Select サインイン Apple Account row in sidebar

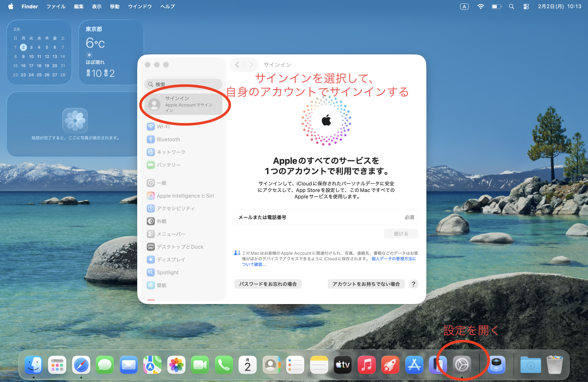pyautogui.click(x=183, y=104)
